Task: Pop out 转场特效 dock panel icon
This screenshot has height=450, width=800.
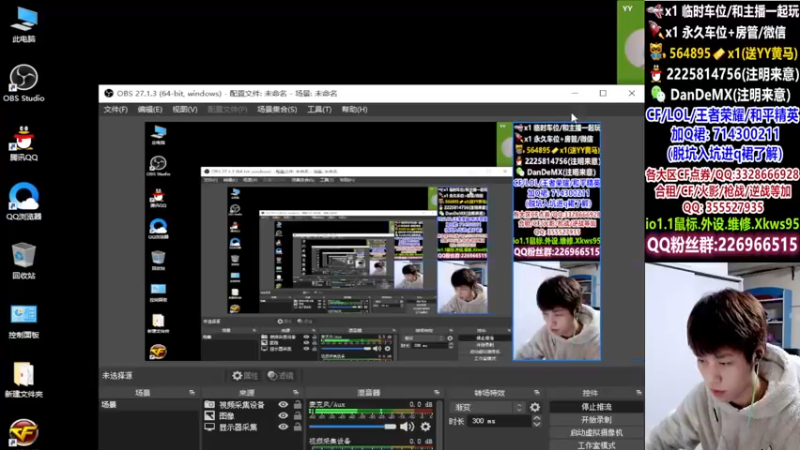Action: coord(537,392)
